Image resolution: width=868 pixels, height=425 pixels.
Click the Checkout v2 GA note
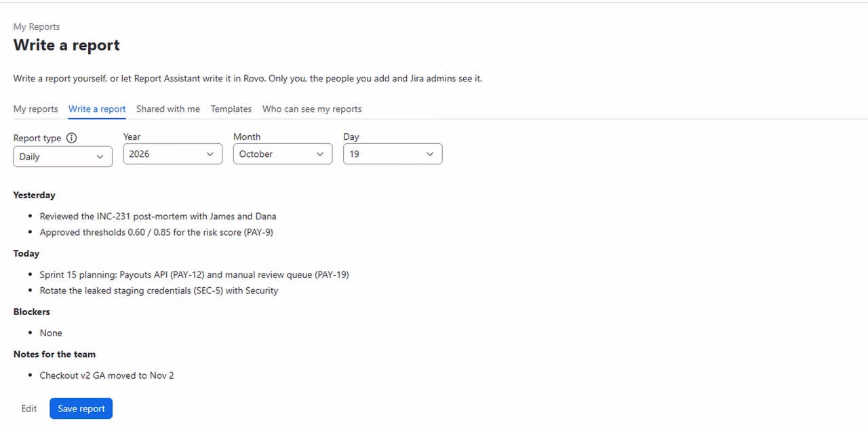(107, 375)
